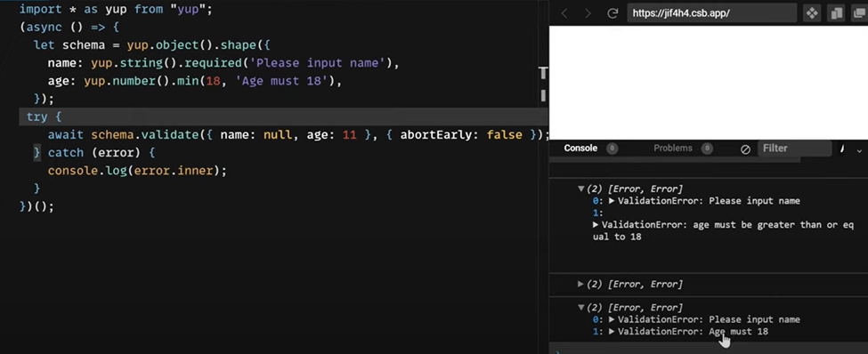Click 'number' method in age rule
The height and width of the screenshot is (354, 868).
tap(134, 81)
